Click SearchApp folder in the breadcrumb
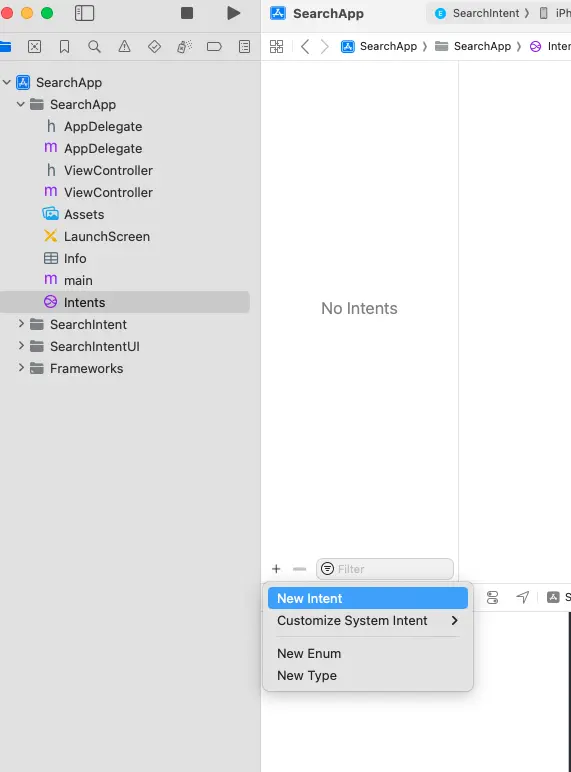This screenshot has height=772, width=571. (x=473, y=46)
